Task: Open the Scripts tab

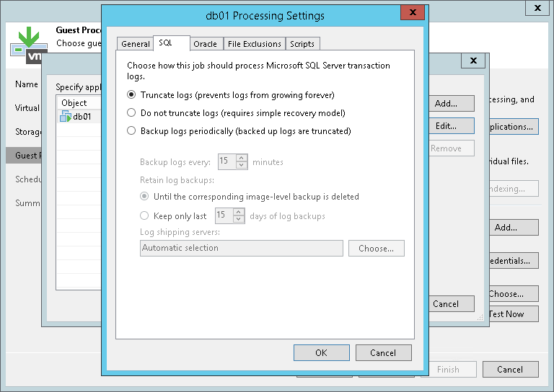Action: (x=302, y=44)
